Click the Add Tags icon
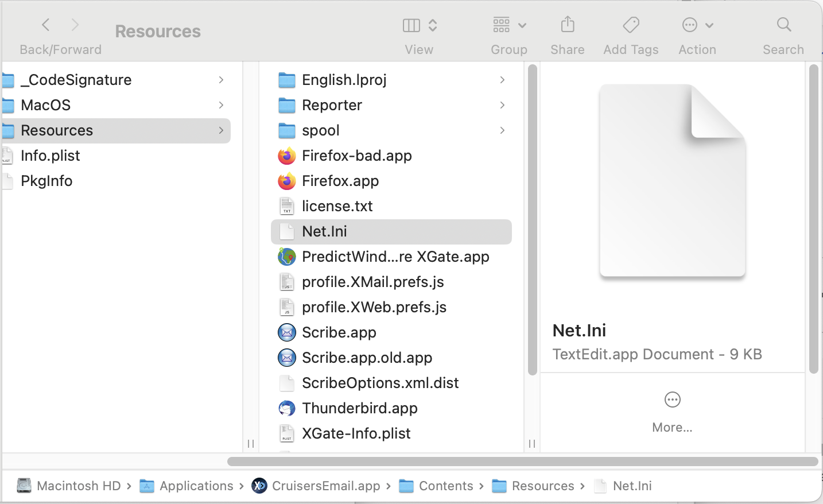Screen dimensions: 823x504 (x=631, y=25)
